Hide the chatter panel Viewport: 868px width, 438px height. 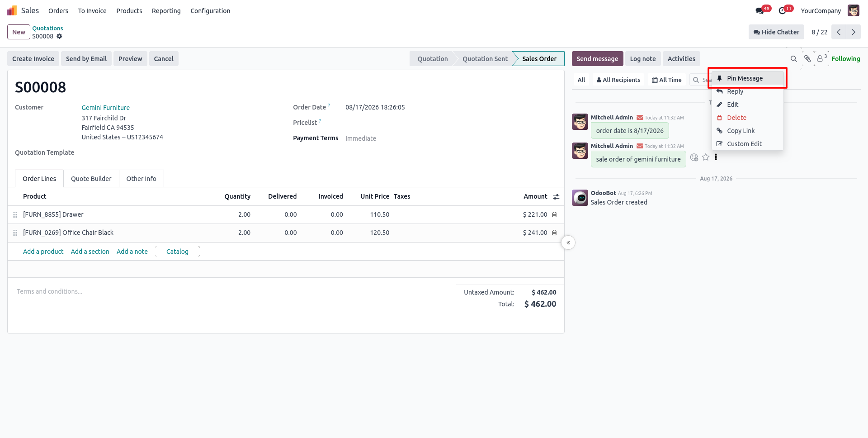click(x=776, y=32)
